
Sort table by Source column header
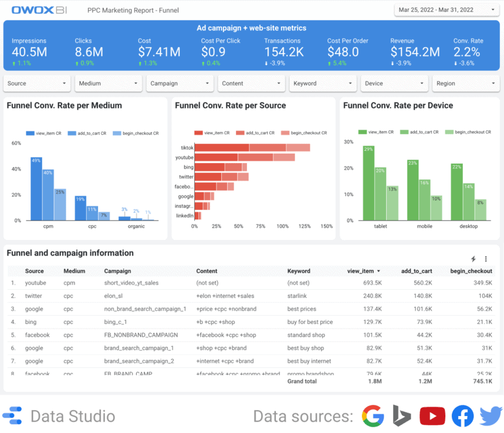[35, 271]
